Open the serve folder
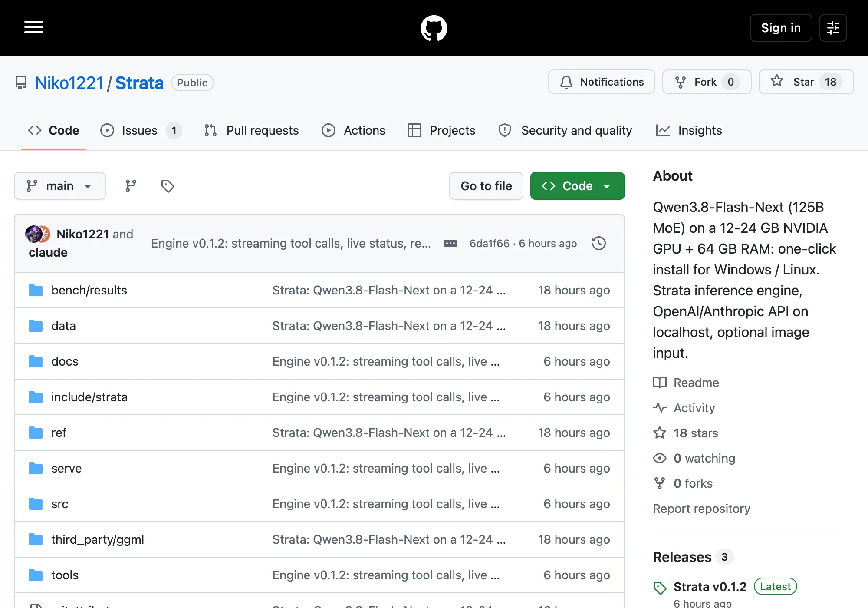The height and width of the screenshot is (608, 868). (x=66, y=468)
